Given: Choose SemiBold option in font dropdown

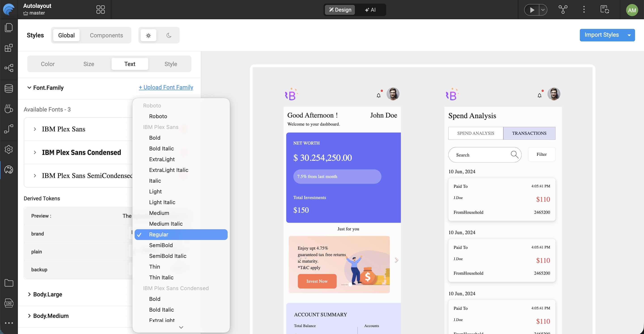Looking at the screenshot, I should point(181,245).
